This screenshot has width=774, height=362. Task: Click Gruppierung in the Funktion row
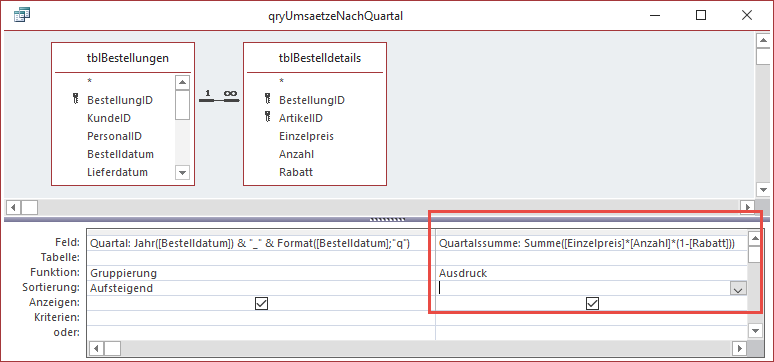tap(261, 273)
